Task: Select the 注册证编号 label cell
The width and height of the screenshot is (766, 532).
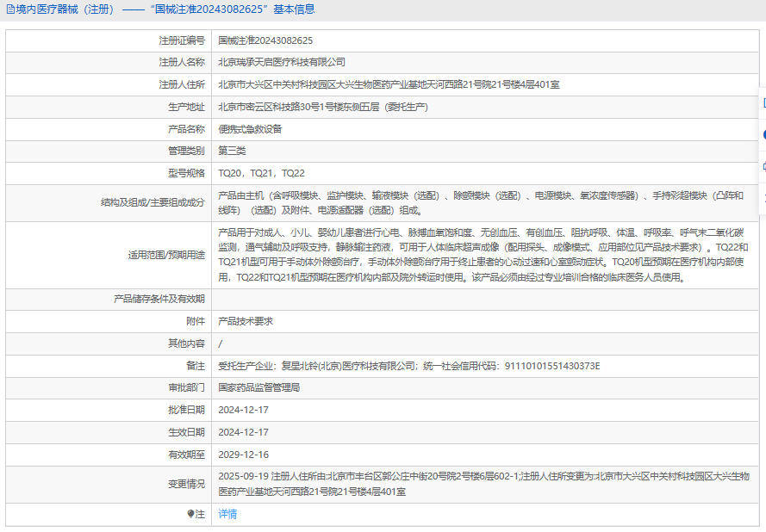Action: point(182,40)
